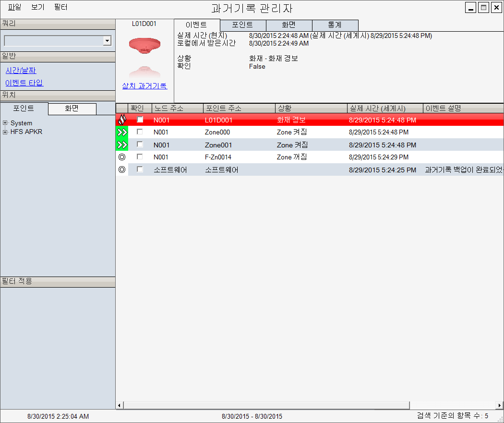
Task: Open the 쿼리 dropdown list
Action: (x=107, y=41)
